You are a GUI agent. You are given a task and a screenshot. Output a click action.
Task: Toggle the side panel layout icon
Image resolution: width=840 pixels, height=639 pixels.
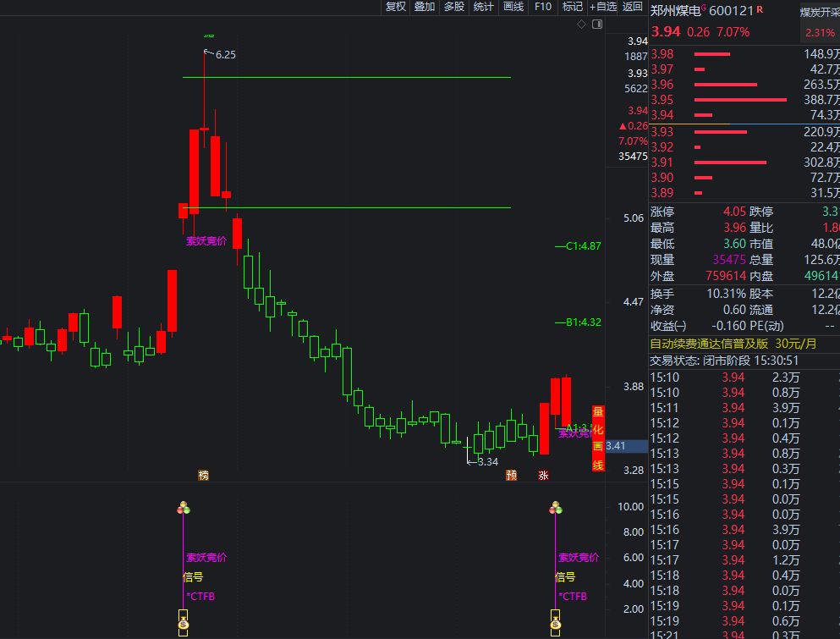point(597,25)
